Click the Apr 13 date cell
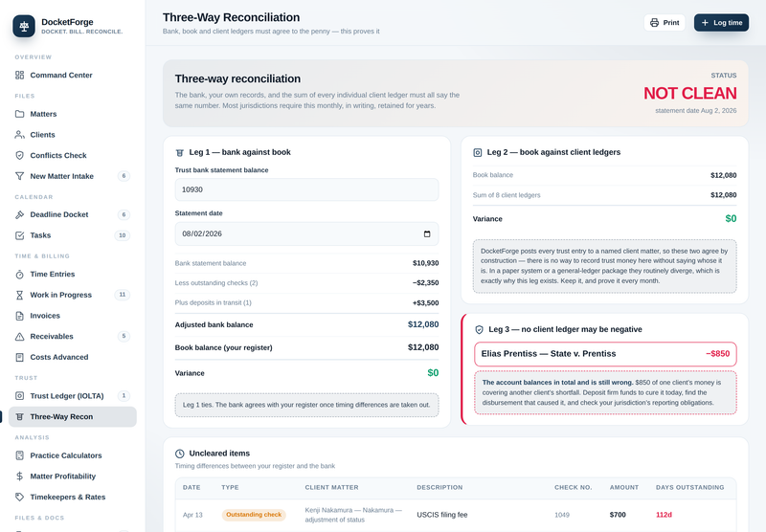Image resolution: width=766 pixels, height=532 pixels. [192, 515]
